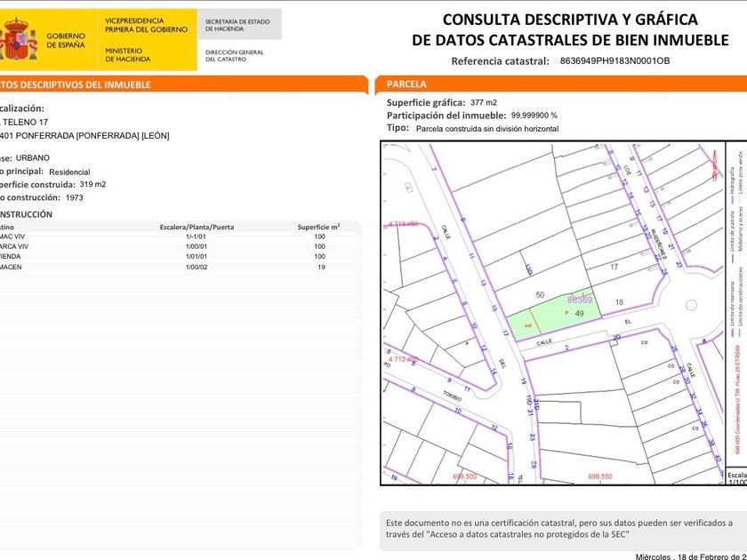
Task: Click 'TORIBIO' street name on the map
Action: tap(452, 396)
